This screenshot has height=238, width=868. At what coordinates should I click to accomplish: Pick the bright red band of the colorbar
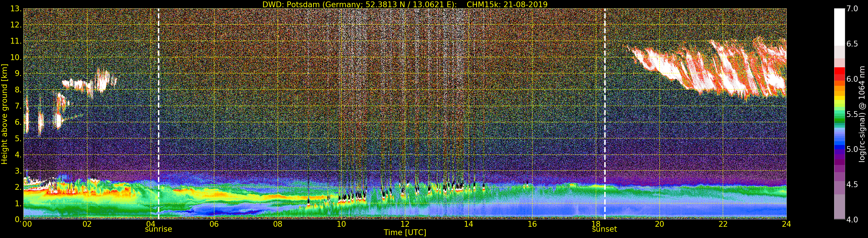839,71
